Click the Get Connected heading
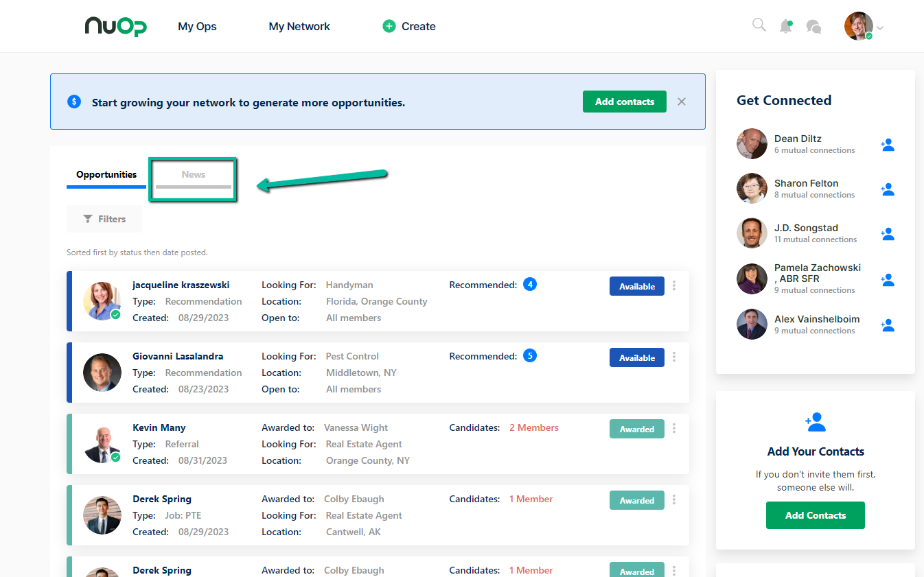Viewport: 924px width, 577px height. (x=784, y=100)
